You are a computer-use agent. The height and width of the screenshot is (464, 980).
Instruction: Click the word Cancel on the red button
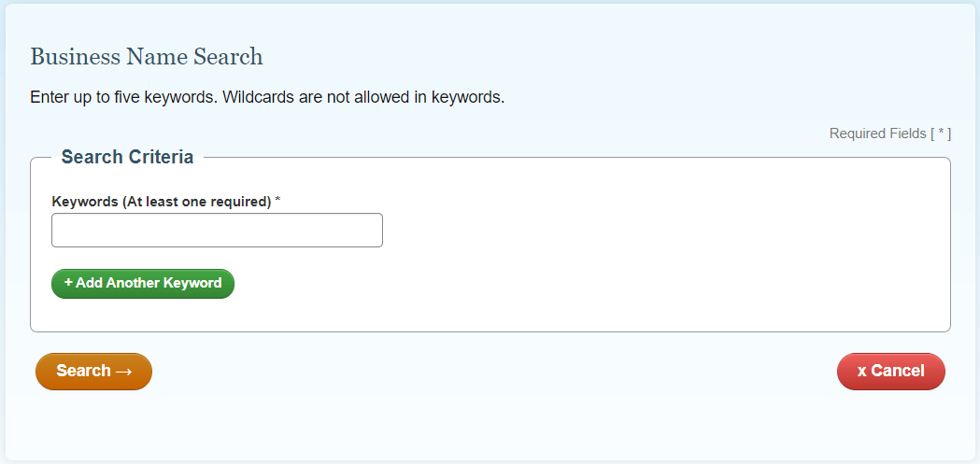pos(898,372)
